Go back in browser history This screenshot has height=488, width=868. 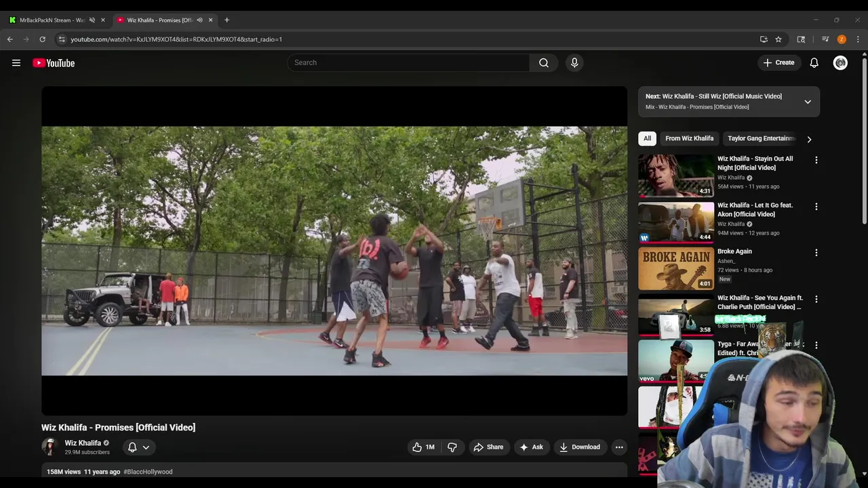(10, 39)
